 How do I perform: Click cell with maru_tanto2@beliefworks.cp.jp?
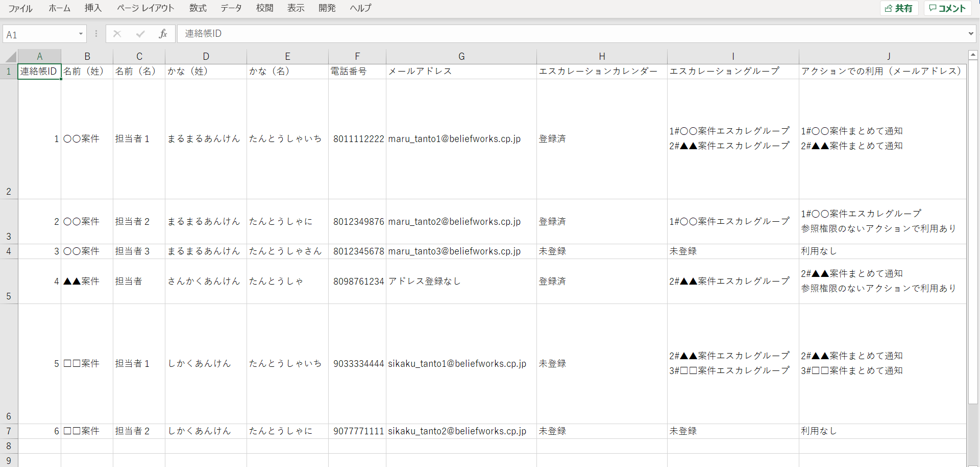point(461,222)
